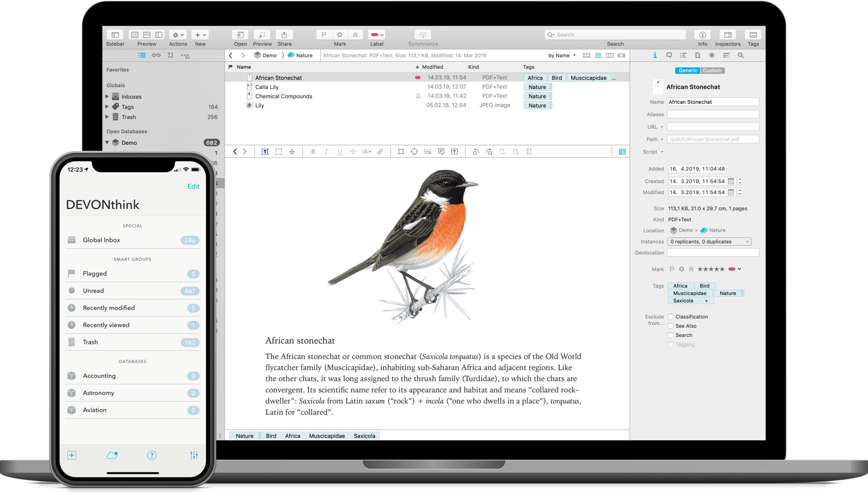The height and width of the screenshot is (496, 868).
Task: Click the Share toolbar icon
Action: click(x=284, y=35)
